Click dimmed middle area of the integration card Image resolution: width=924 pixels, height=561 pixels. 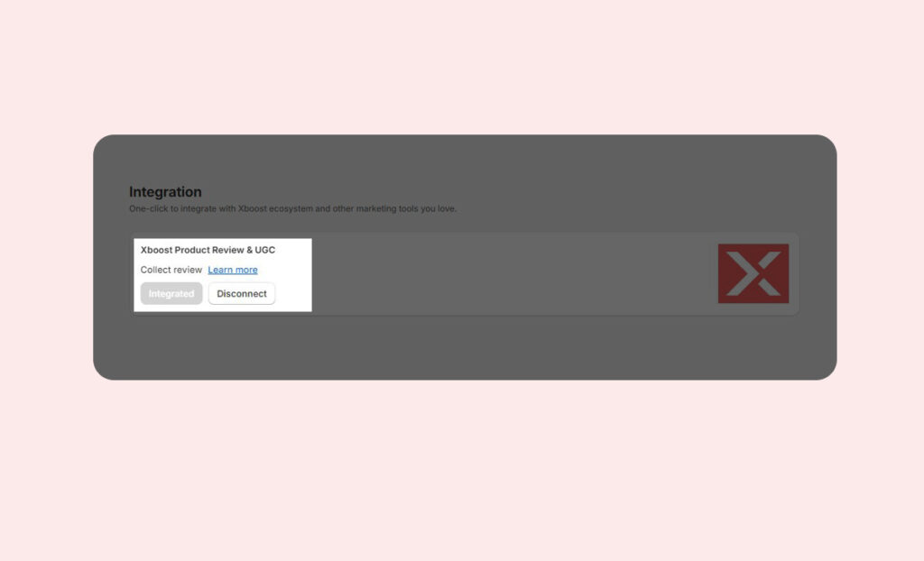click(x=505, y=275)
